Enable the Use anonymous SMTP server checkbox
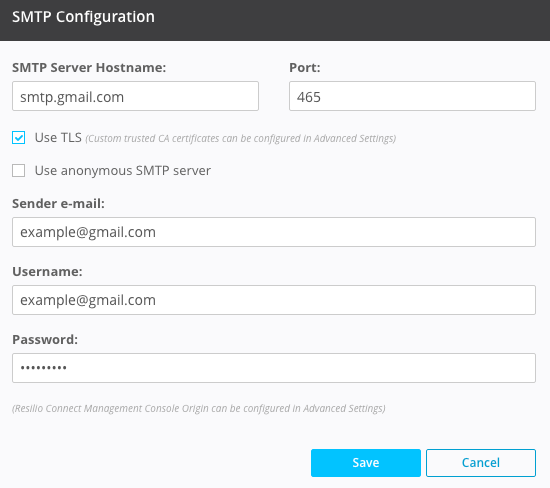The width and height of the screenshot is (550, 488). [x=19, y=171]
